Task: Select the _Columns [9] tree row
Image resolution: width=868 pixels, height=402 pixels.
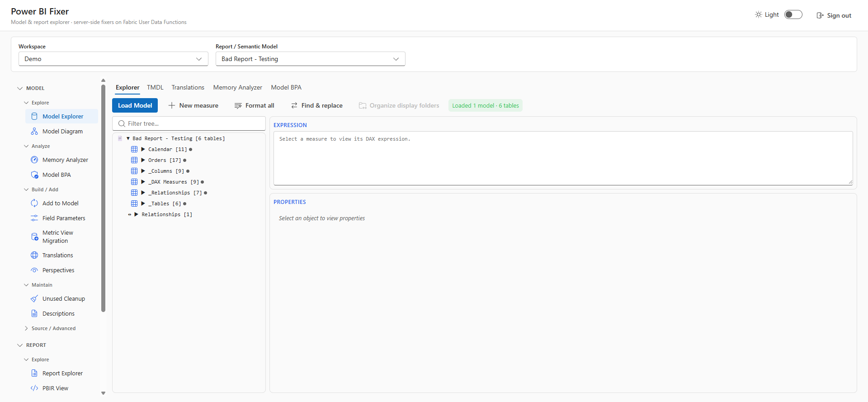Action: 189,171
